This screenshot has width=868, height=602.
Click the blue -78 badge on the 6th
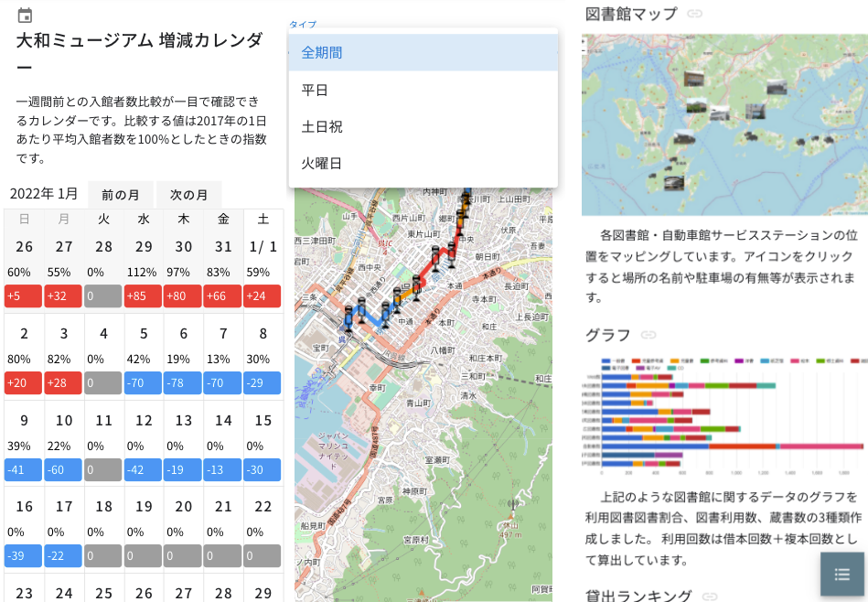183,383
